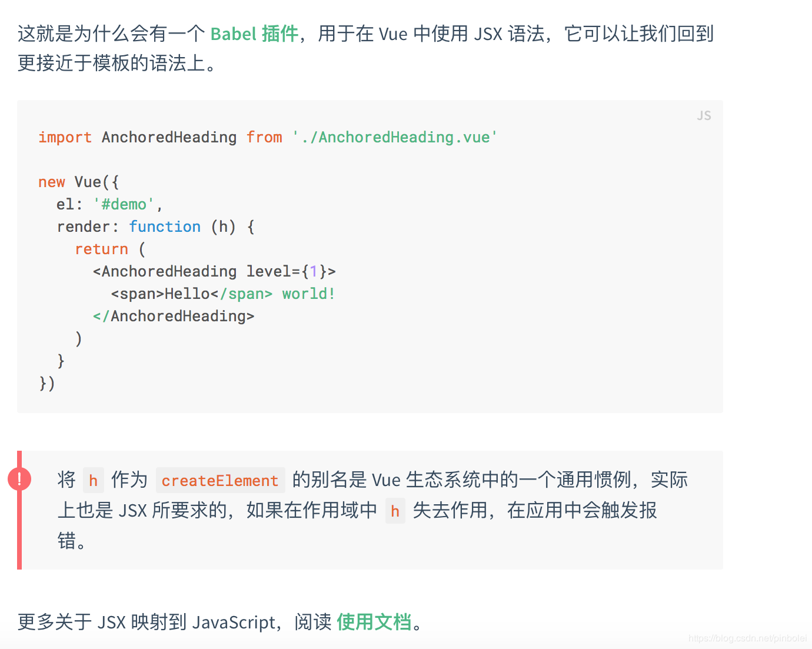Click the '#demo' string in the code
Screen dimensions: 812x649
click(124, 205)
